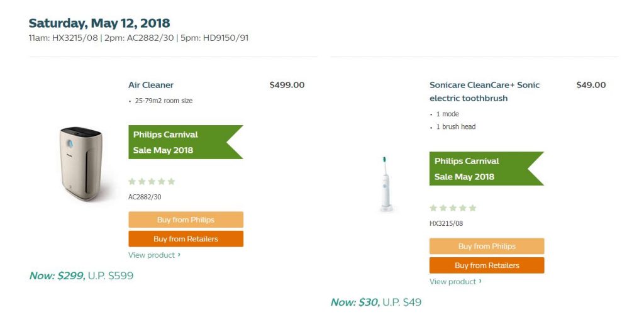Click the Sonicare toothbrush product image
The height and width of the screenshot is (322, 644).
click(386, 184)
